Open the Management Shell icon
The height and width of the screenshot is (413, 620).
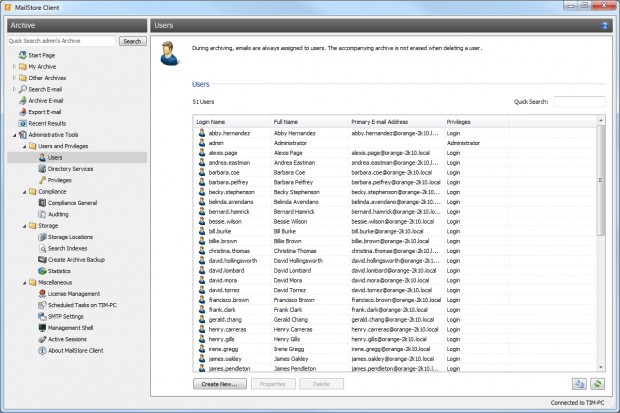click(x=42, y=328)
